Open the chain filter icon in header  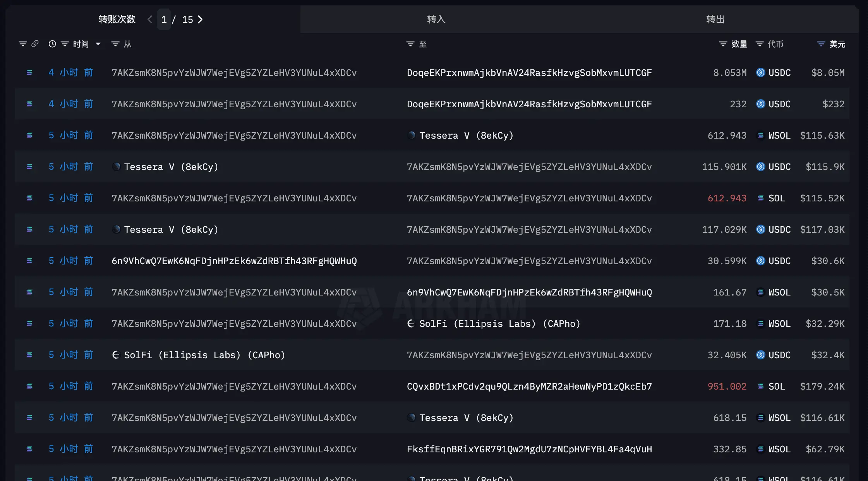pos(23,44)
